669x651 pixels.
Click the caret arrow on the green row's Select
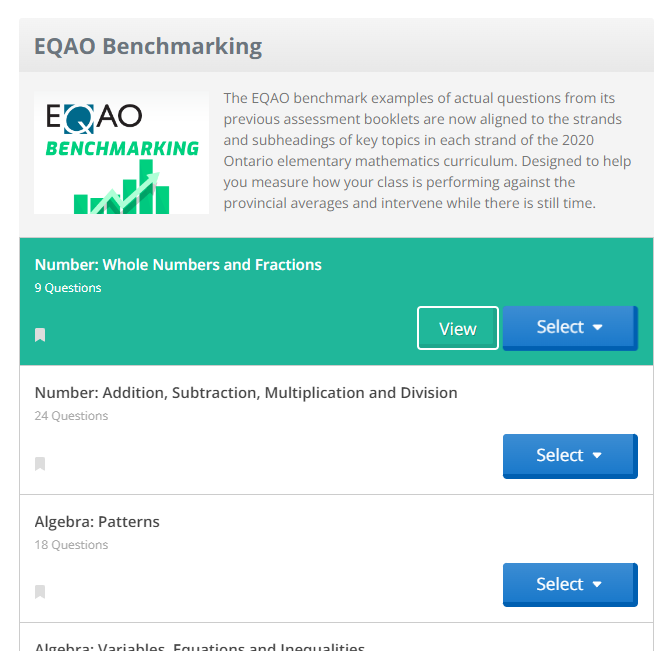pos(598,327)
